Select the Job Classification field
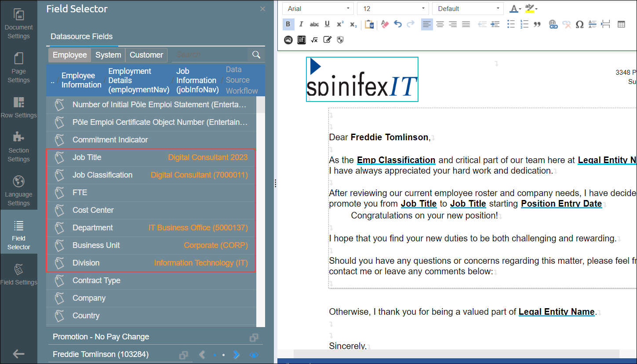The width and height of the screenshot is (637, 364). [x=102, y=175]
